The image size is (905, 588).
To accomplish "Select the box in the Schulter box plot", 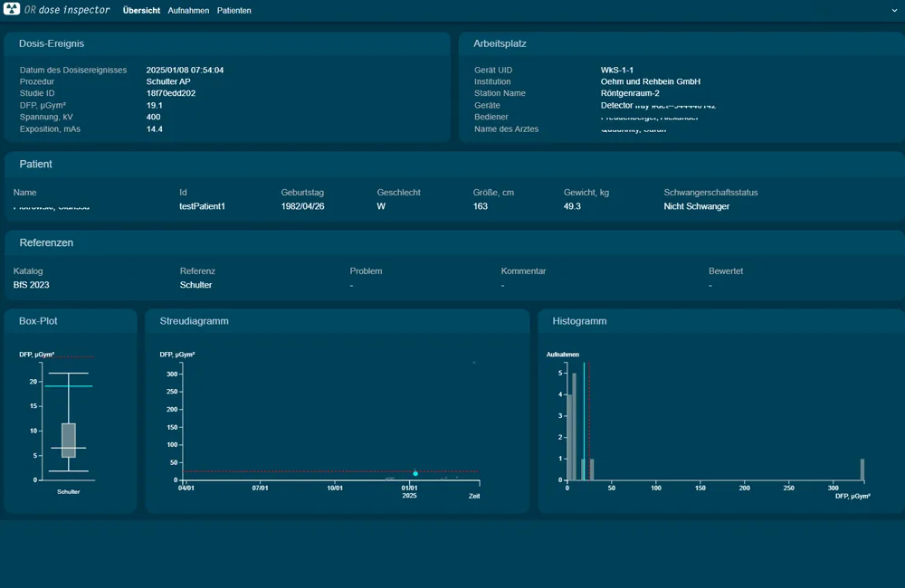I will pyautogui.click(x=69, y=440).
